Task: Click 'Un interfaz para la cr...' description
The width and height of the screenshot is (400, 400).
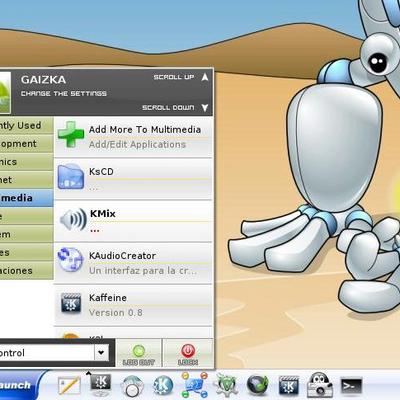Action: point(143,271)
